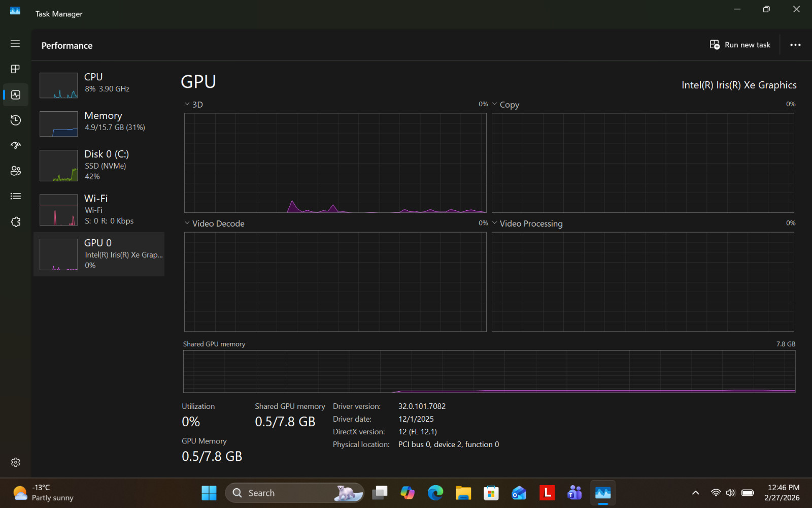Open the Details page icon

click(15, 196)
